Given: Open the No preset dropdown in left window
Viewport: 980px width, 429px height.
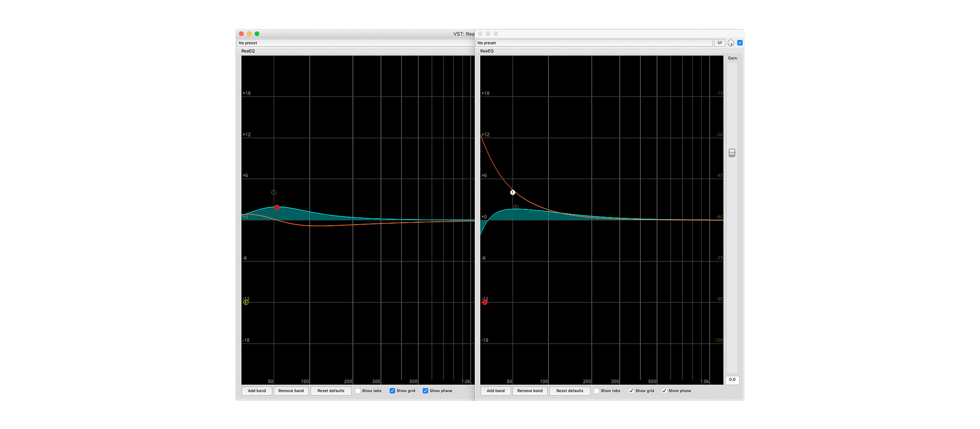Looking at the screenshot, I should coord(356,43).
